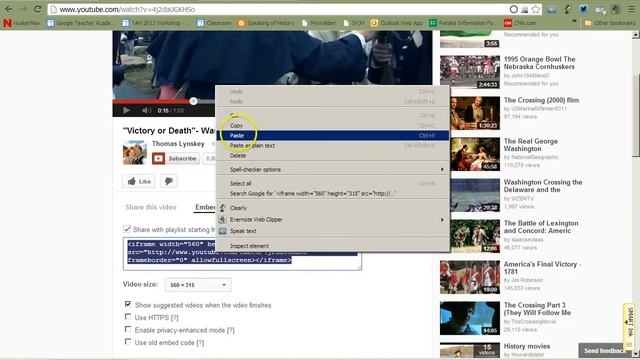Toggle Share with playlist checkbox

click(127, 229)
